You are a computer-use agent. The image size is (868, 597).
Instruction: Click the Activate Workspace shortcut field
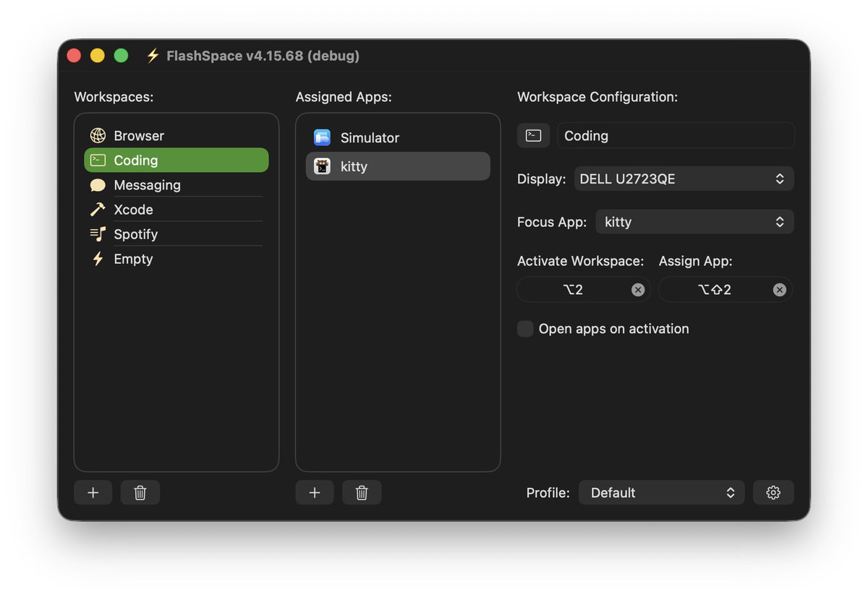[x=584, y=289]
